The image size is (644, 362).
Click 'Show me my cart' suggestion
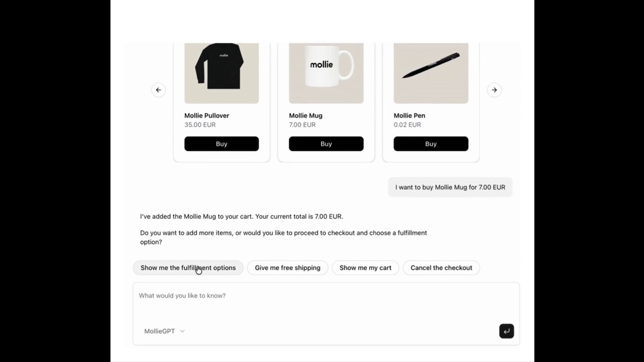365,268
